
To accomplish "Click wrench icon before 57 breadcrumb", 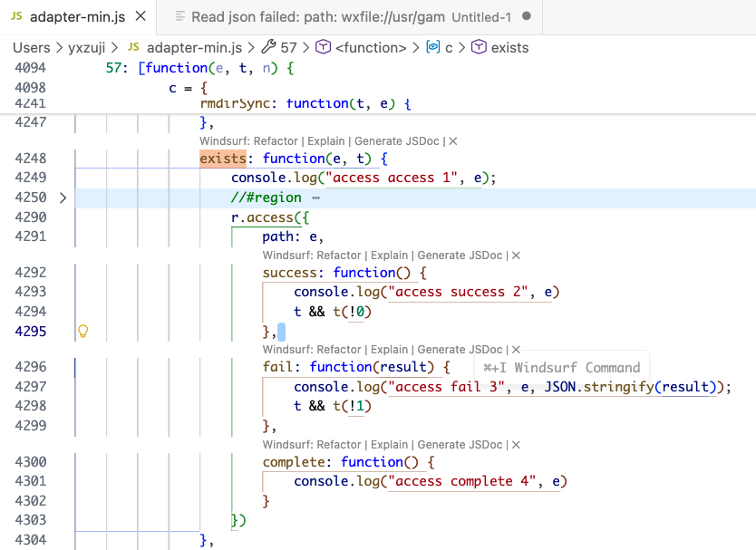I will (268, 47).
